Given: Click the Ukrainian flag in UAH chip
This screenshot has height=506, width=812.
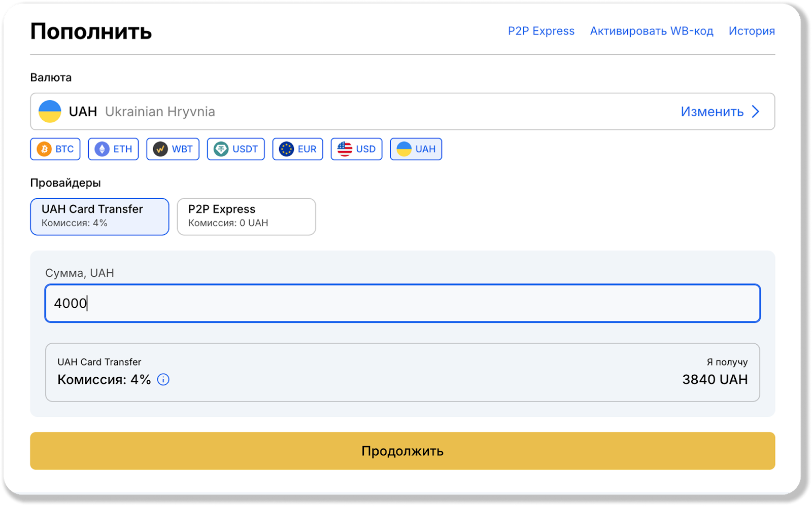Looking at the screenshot, I should (404, 149).
